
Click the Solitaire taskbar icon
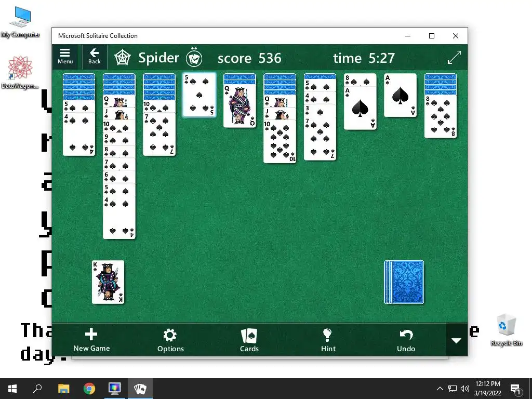coord(140,389)
